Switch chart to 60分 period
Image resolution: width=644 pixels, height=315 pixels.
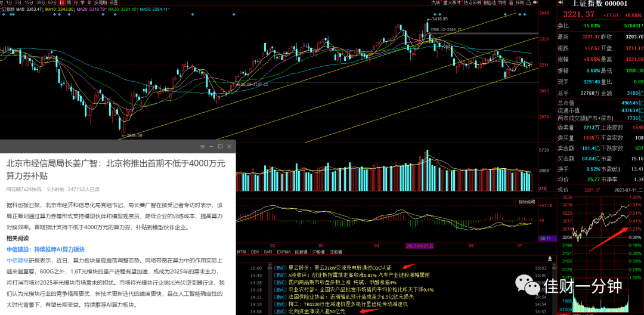coord(52,2)
